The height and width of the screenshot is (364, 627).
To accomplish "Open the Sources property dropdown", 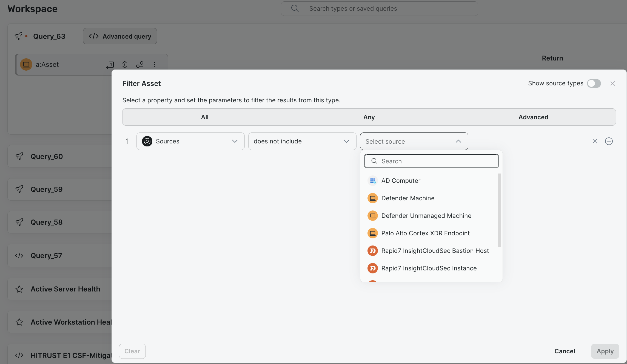I will click(x=190, y=141).
